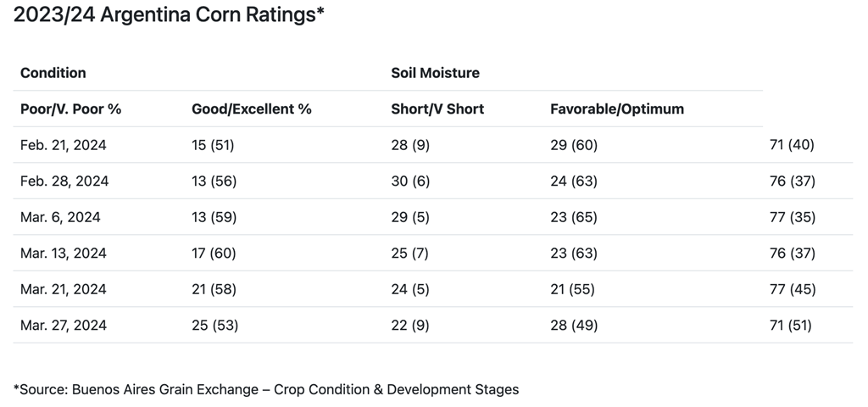Click the "71 (51)" cell value
Image resolution: width=868 pixels, height=407 pixels.
click(788, 326)
